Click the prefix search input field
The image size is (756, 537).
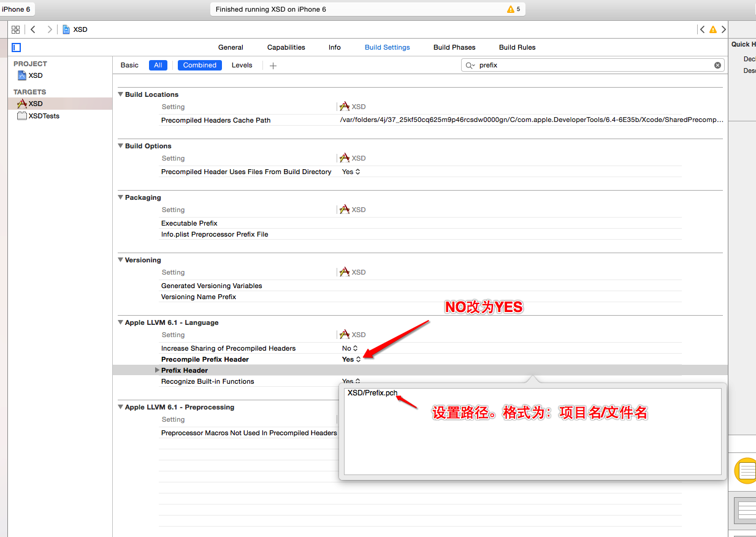[x=592, y=65]
